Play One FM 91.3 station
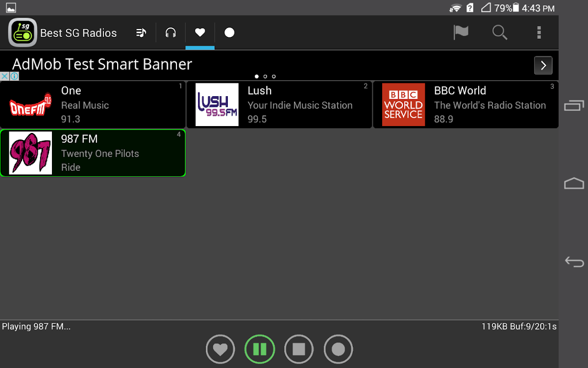The width and height of the screenshot is (588, 368). [93, 105]
